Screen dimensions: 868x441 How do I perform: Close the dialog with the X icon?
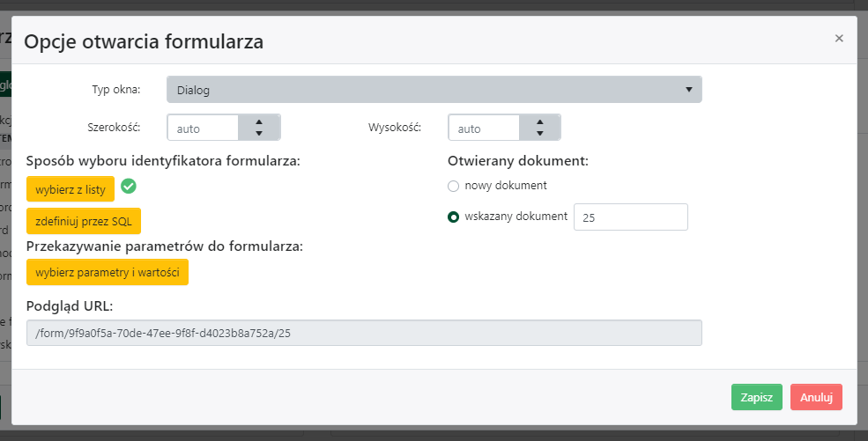pyautogui.click(x=838, y=38)
